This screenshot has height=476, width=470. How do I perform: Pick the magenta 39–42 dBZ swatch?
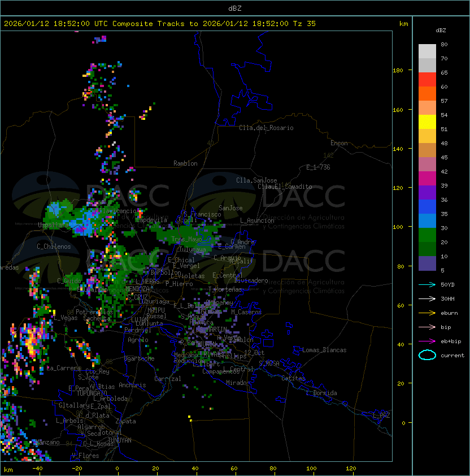pos(427,179)
